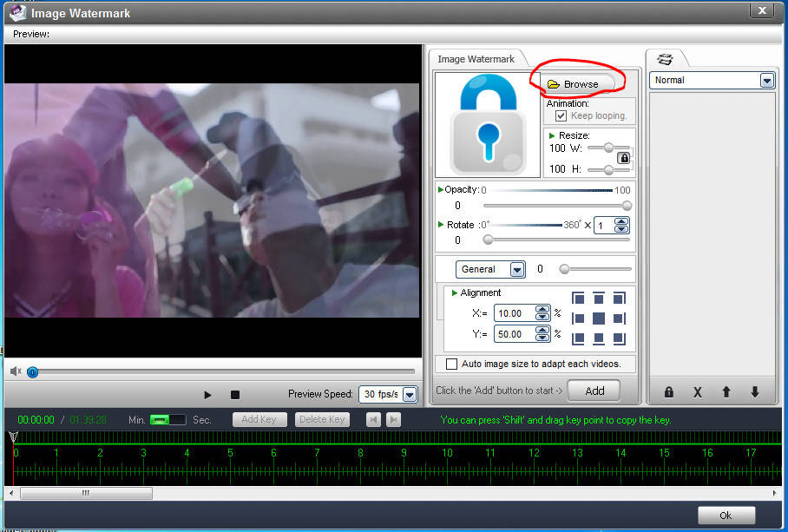788x532 pixels.
Task: Toggle the Min/Sec timeline unit switch
Action: 167,419
